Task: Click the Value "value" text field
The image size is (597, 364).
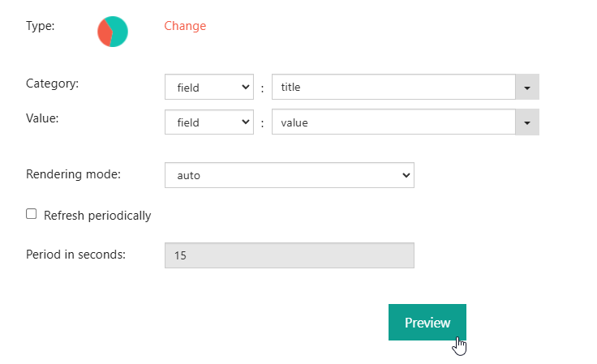Action: 393,122
